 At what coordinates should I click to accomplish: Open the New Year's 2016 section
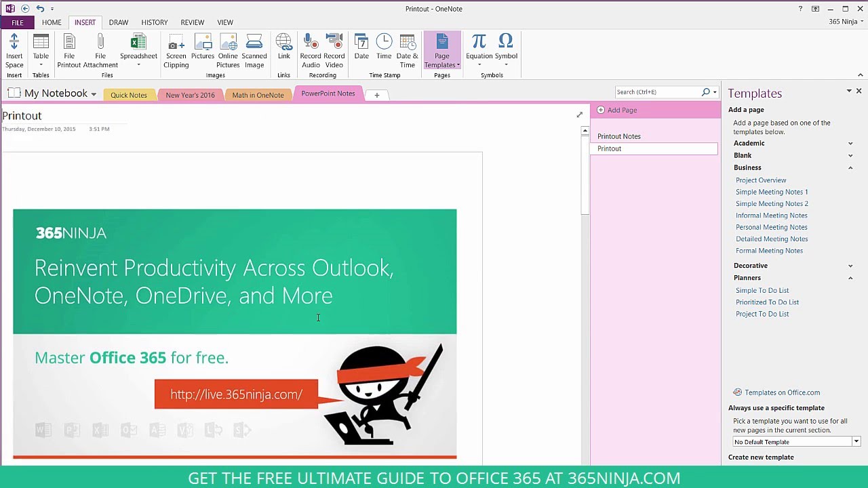[x=190, y=95]
